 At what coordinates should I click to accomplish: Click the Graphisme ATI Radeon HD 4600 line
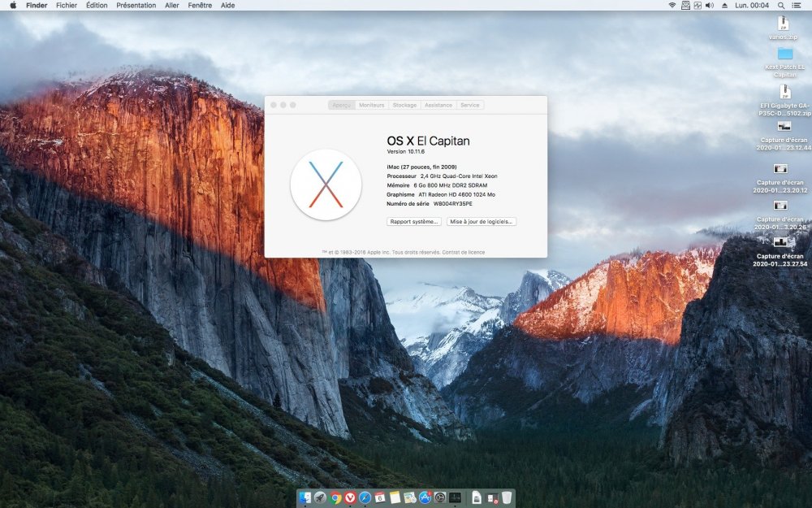(x=441, y=194)
